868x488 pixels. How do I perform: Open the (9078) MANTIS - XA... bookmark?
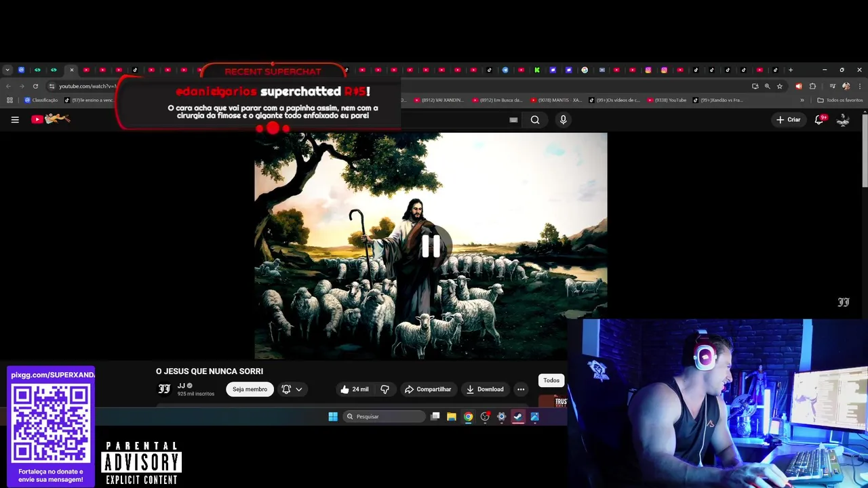[556, 100]
